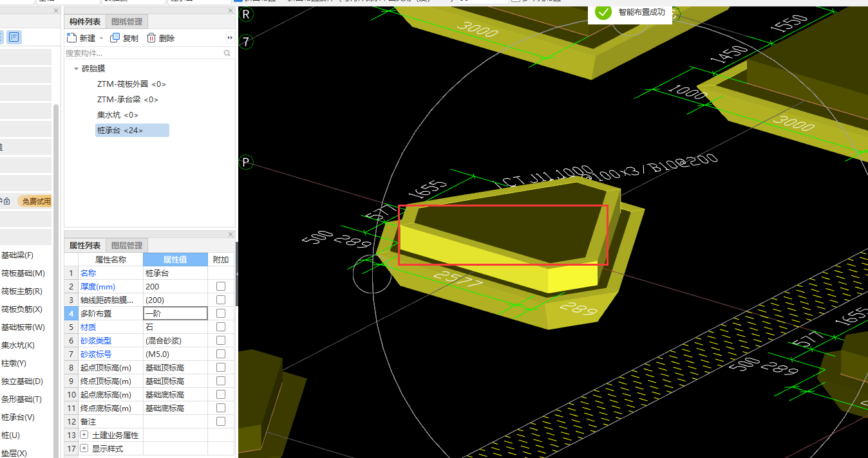Select 筏板基础(M) in the left navigation
This screenshot has width=868, height=458.
tap(23, 273)
